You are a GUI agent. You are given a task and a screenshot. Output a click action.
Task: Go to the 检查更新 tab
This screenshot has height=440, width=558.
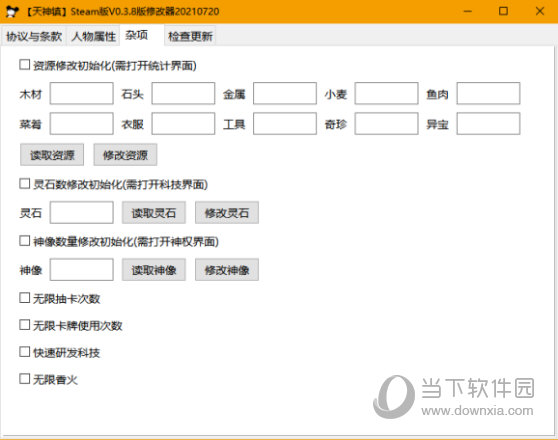[x=190, y=36]
